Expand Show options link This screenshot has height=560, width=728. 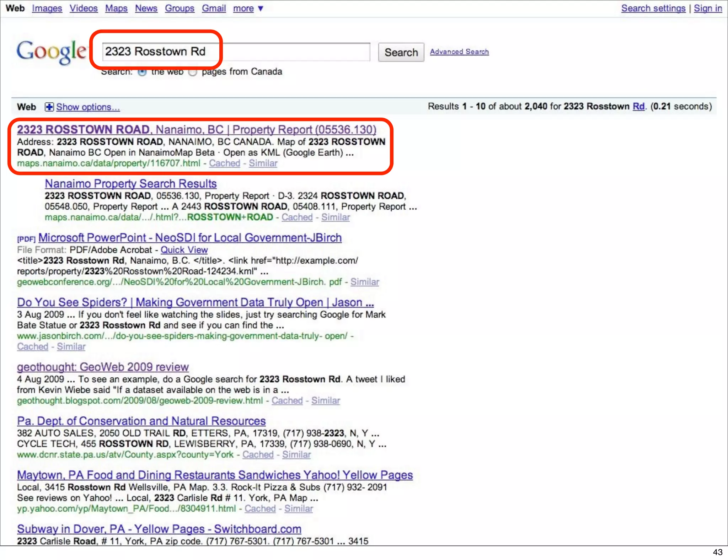pos(88,107)
